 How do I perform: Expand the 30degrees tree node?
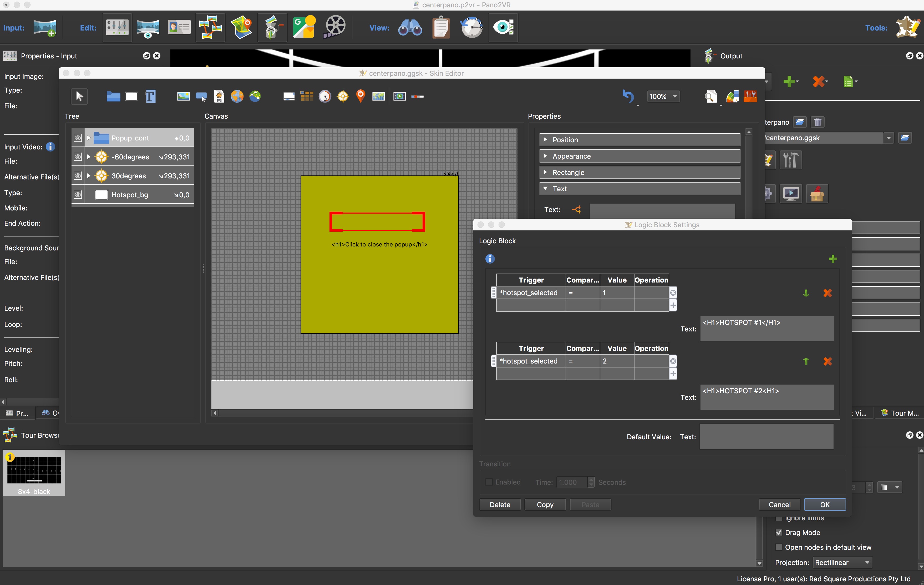point(89,176)
